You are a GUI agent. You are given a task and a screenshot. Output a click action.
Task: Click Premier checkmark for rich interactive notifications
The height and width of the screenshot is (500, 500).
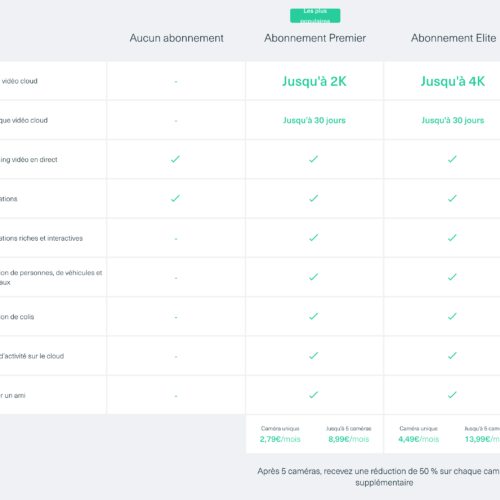[314, 238]
